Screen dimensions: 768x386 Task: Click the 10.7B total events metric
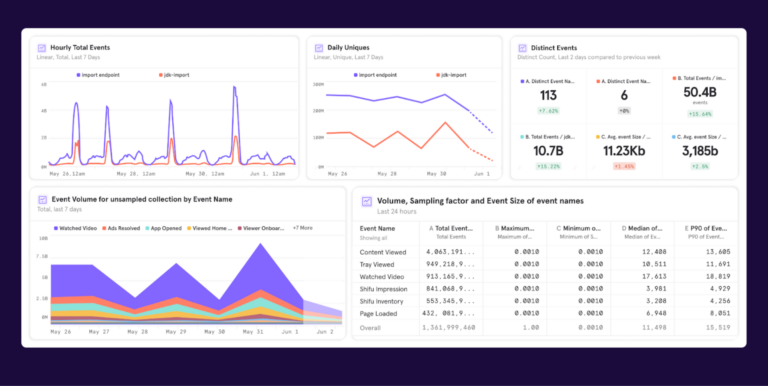[x=548, y=151]
